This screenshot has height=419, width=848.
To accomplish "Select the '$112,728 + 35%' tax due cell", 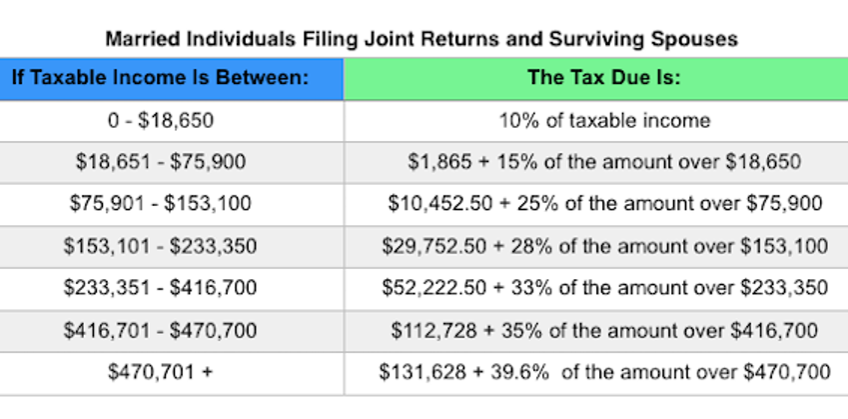I will 604,330.
